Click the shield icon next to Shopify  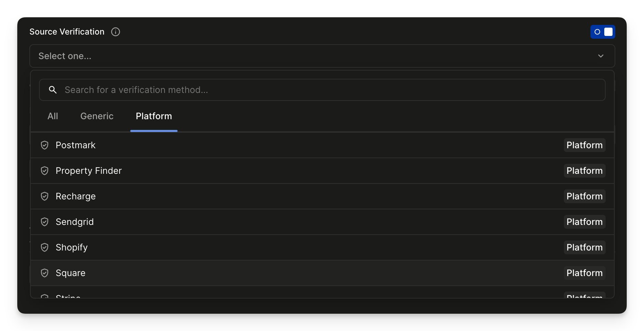tap(45, 247)
